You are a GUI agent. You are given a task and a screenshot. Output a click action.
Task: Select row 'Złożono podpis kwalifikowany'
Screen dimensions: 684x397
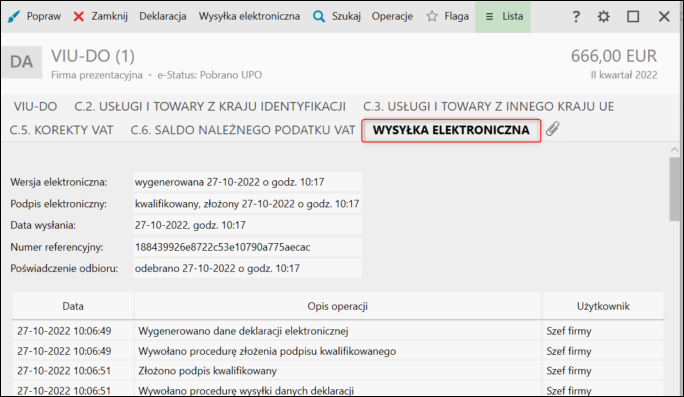338,371
